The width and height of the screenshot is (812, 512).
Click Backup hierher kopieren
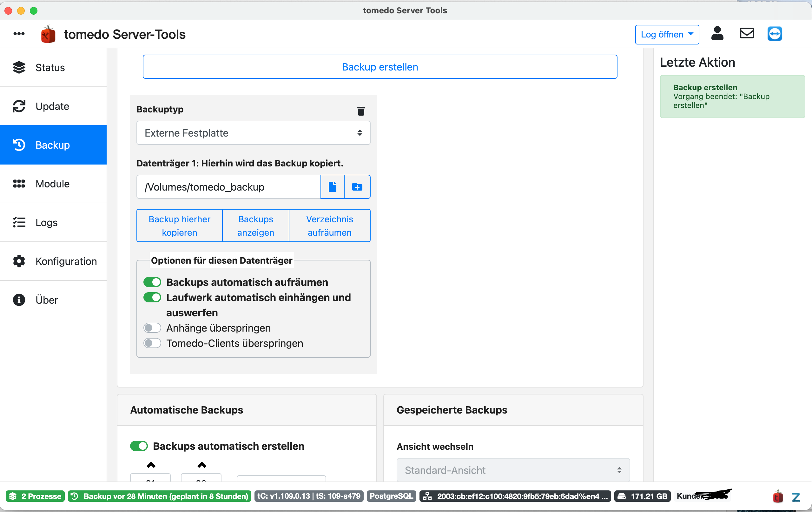pos(179,226)
